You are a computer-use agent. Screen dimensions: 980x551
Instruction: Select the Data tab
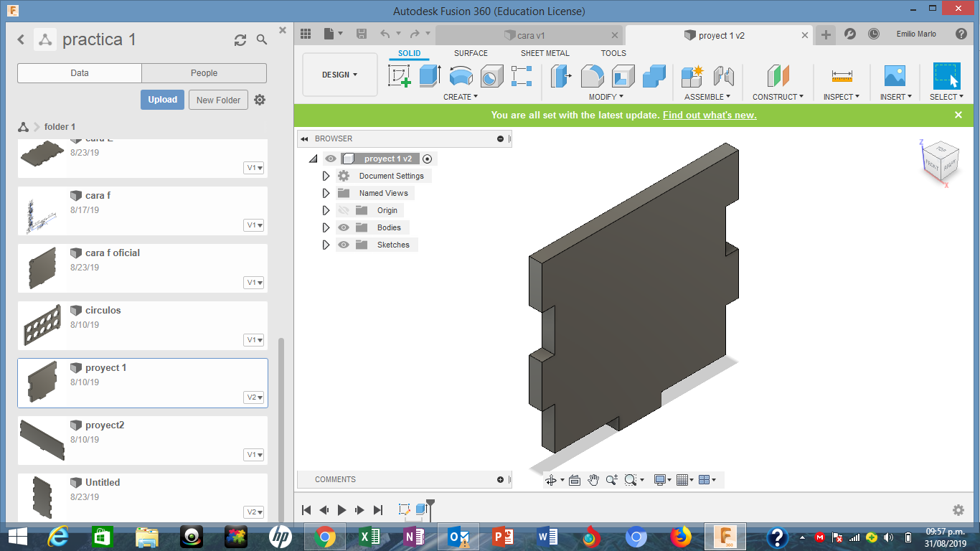point(80,73)
